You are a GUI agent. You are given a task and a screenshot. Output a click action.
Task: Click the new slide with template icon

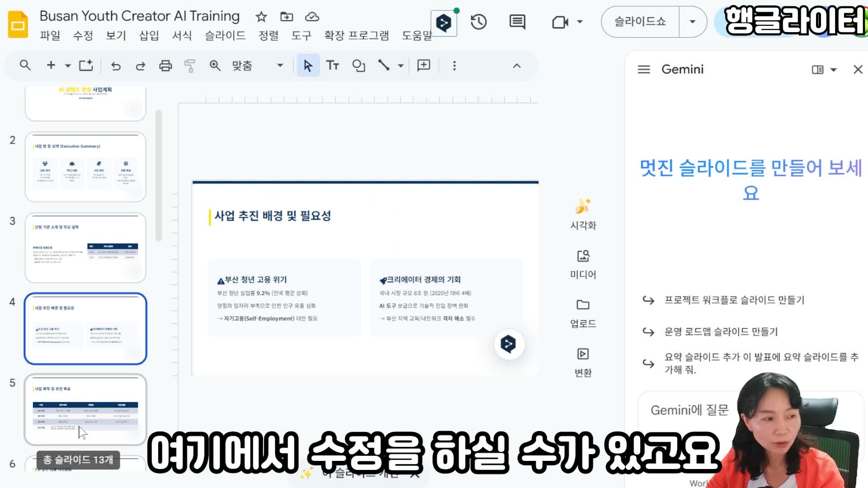pos(86,66)
